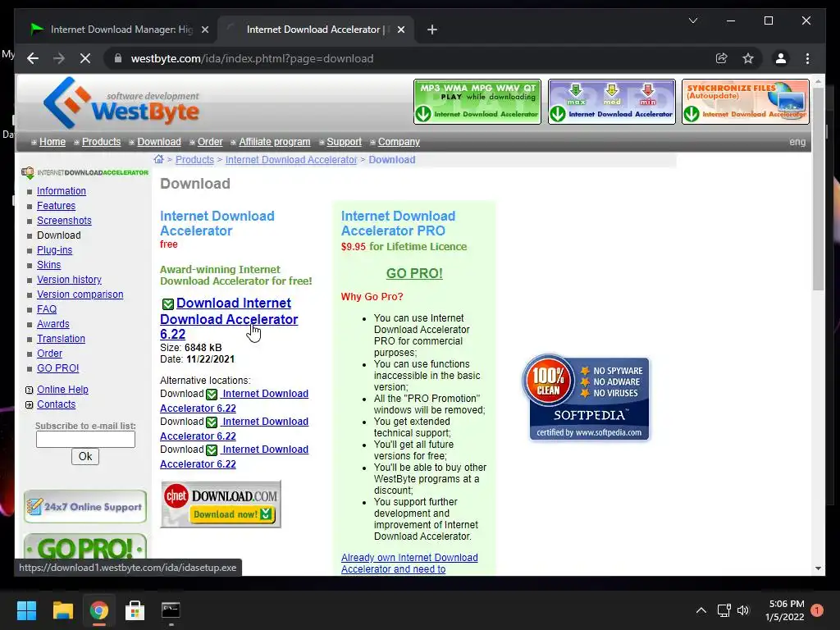
Task: Open the Plug-ins sidebar link
Action: [x=54, y=249]
